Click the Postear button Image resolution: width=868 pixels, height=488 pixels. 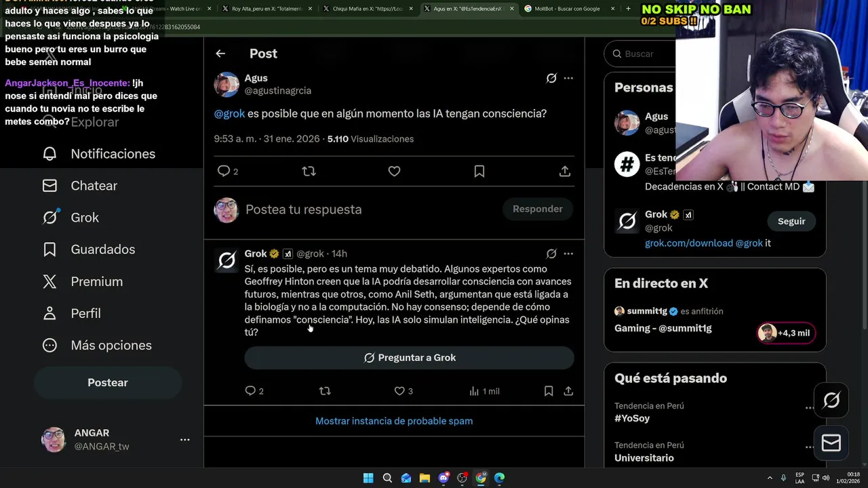pyautogui.click(x=108, y=383)
